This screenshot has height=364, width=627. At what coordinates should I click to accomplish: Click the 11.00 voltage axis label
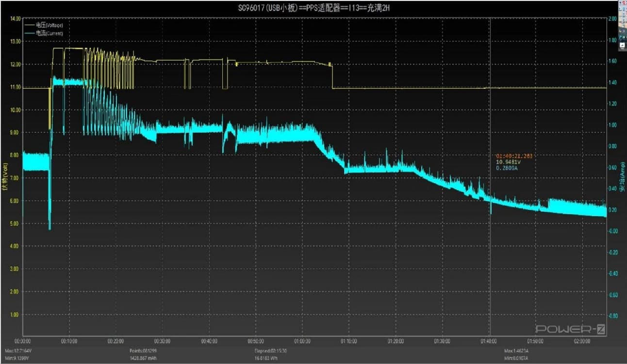coord(15,87)
